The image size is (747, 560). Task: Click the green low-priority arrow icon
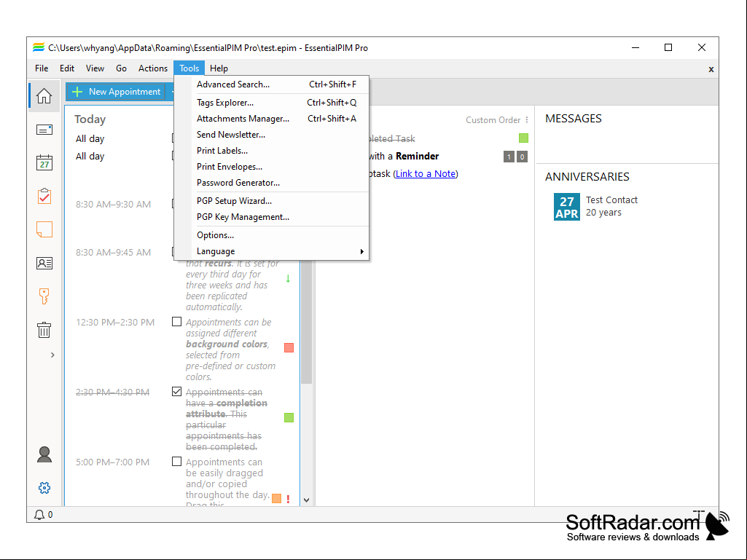pos(288,279)
